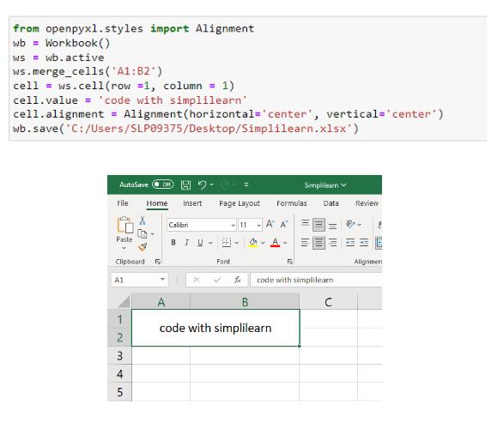Open Customize Quick Access Toolbar dropdown
This screenshot has height=429, width=504.
tap(246, 184)
